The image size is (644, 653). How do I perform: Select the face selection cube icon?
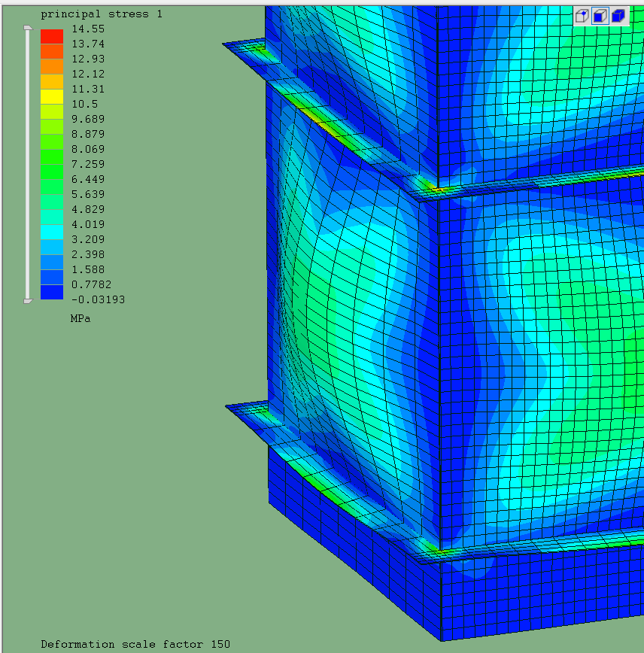[600, 17]
